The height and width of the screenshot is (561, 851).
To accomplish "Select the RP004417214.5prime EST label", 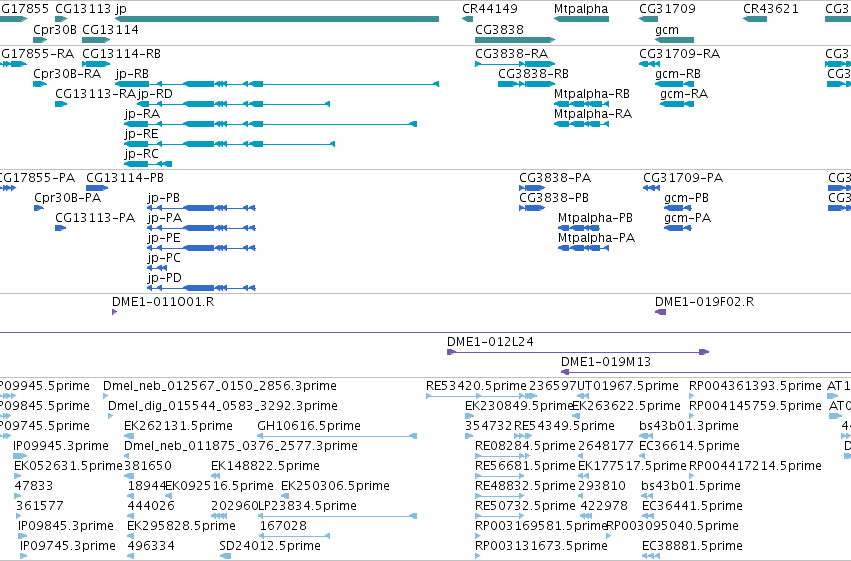I will (x=755, y=467).
